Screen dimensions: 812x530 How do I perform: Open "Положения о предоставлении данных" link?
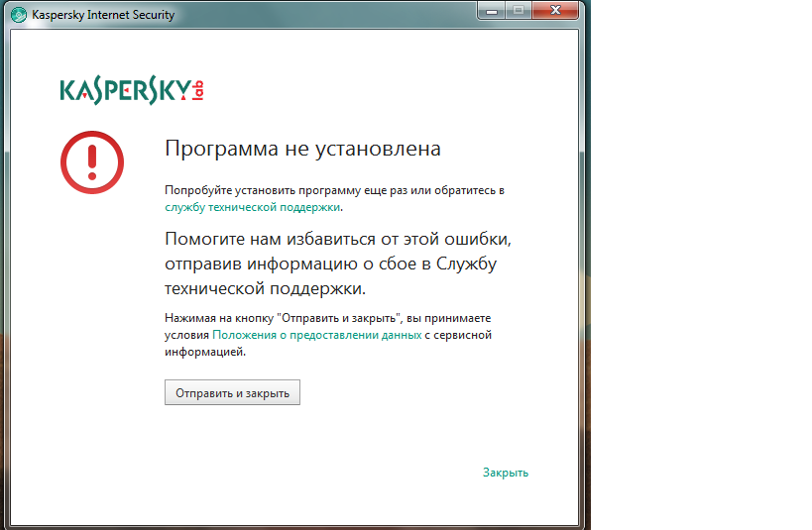coord(317,335)
